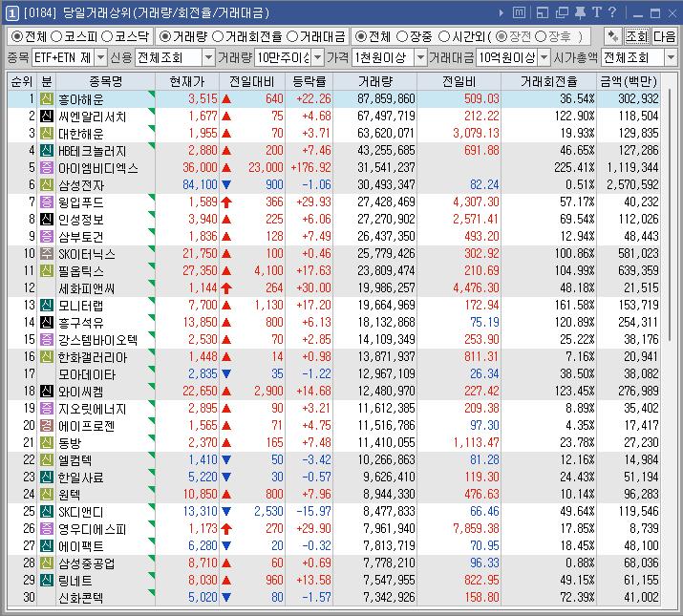
Task: Click the volume value 87,859,860
Action: click(x=386, y=99)
